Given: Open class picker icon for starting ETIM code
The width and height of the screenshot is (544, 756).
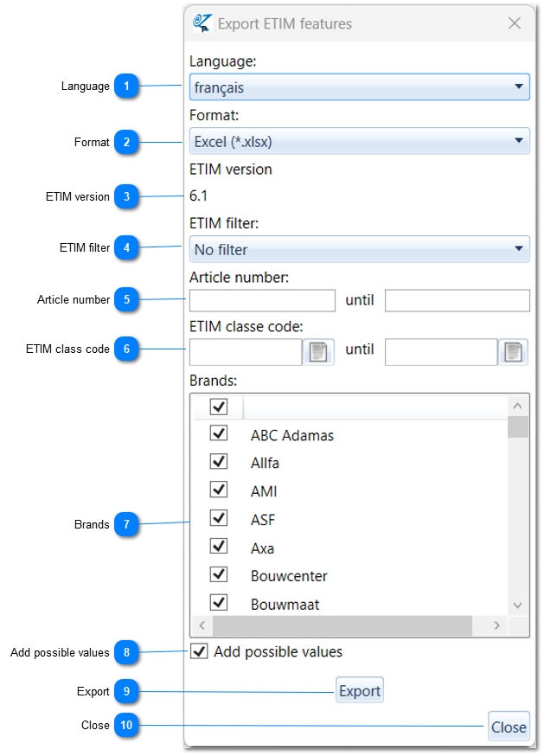Looking at the screenshot, I should (x=318, y=352).
